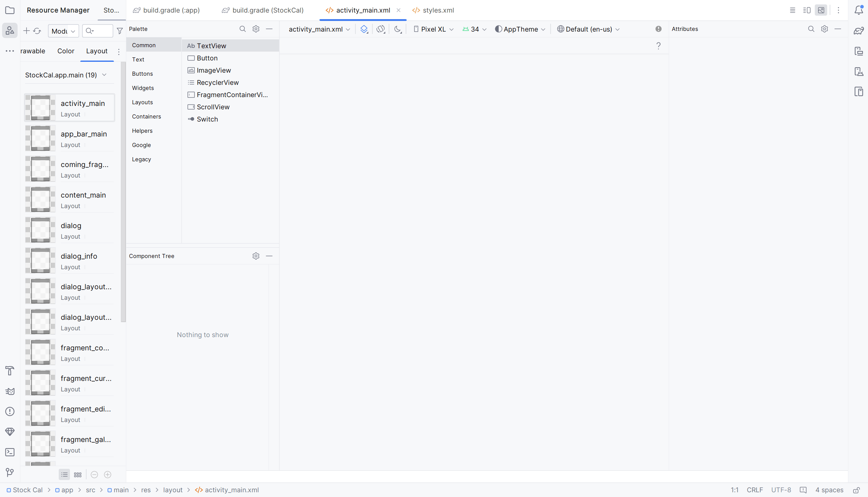Open res folder from the breadcrumb bar
868x497 pixels.
pos(146,490)
